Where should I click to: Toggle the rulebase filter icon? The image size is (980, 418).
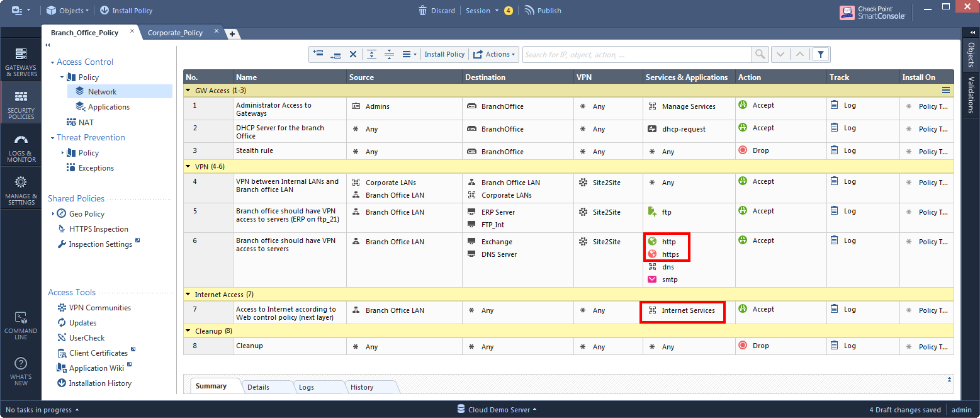pos(820,54)
